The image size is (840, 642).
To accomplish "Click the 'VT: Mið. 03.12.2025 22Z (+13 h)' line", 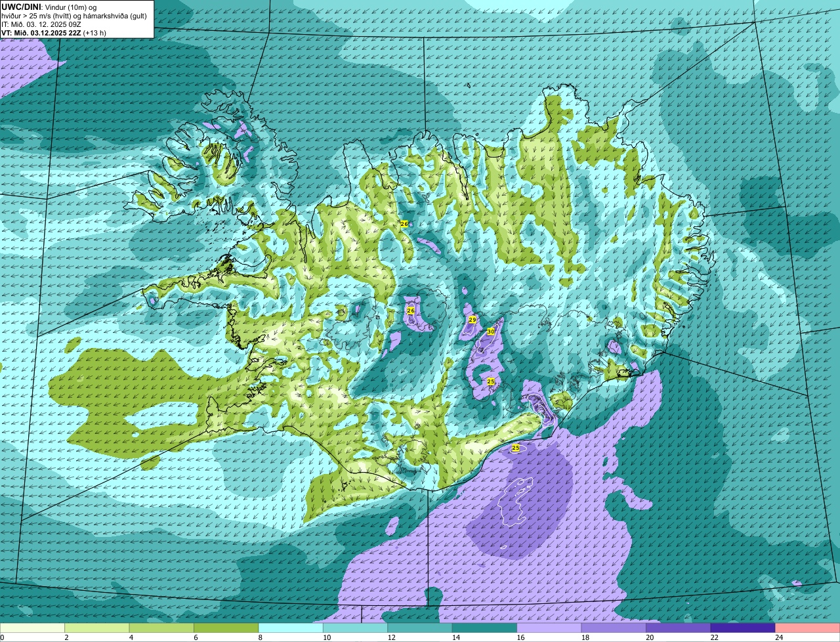I will tap(54, 32).
